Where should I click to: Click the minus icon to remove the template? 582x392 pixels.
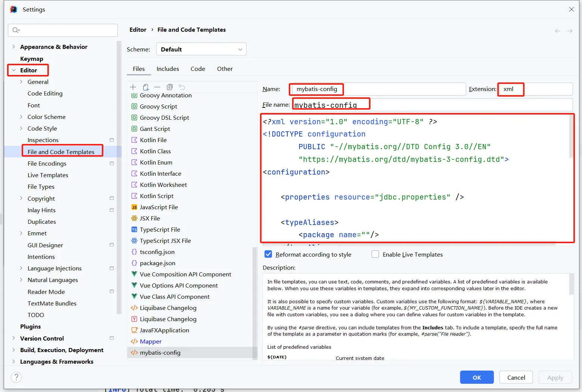tap(157, 87)
